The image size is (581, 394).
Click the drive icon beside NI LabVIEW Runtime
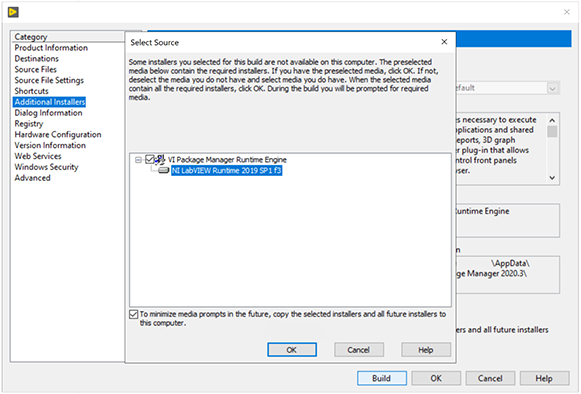pyautogui.click(x=163, y=170)
